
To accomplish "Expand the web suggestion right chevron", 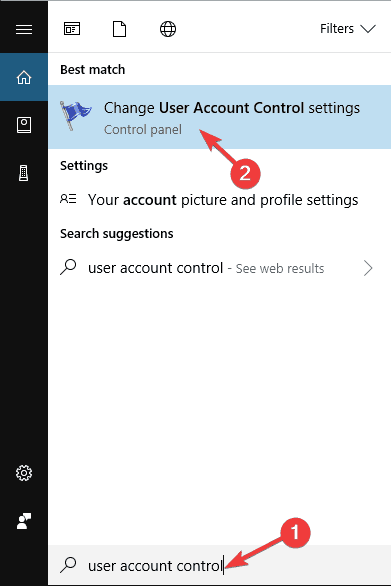I will click(368, 268).
